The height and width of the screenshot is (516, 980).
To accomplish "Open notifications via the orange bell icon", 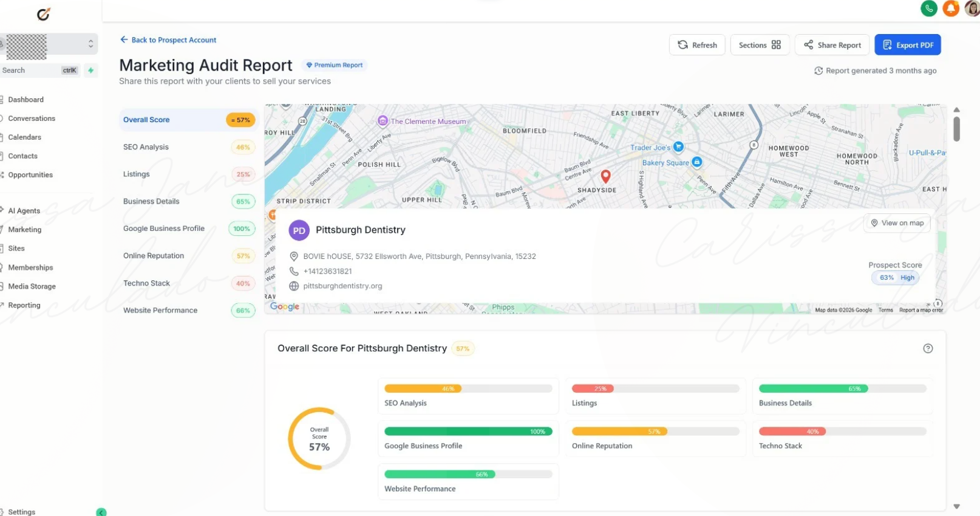I will click(951, 8).
